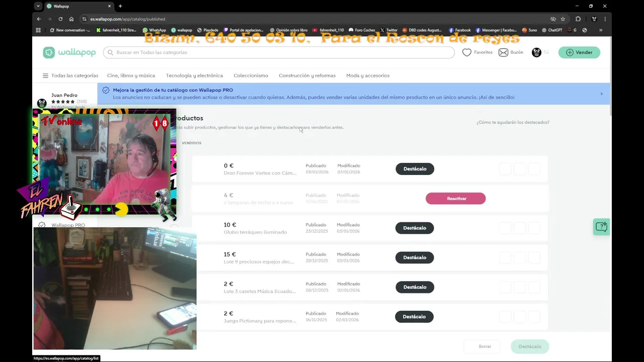Expand the Wallapop PRO banner with right chevron
The width and height of the screenshot is (644, 362).
[x=601, y=94]
